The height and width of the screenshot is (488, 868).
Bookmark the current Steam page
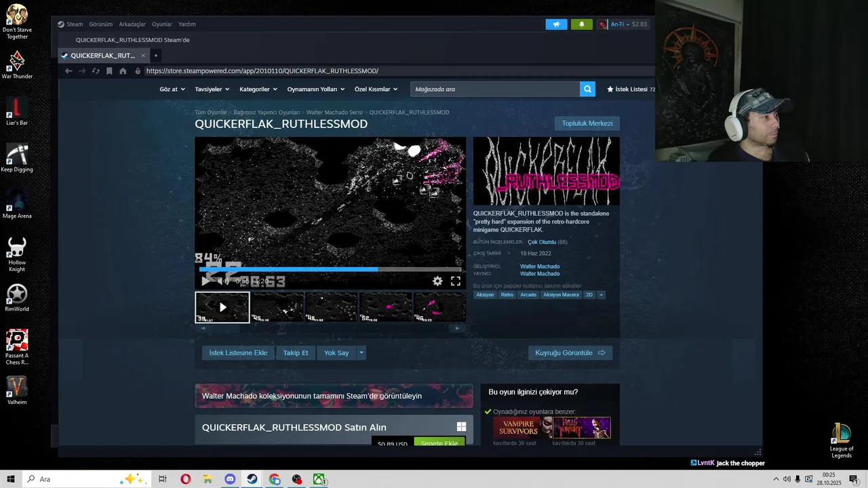[109, 70]
